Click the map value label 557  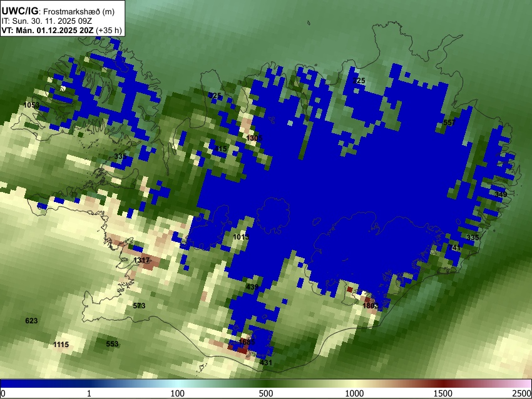(x=449, y=123)
